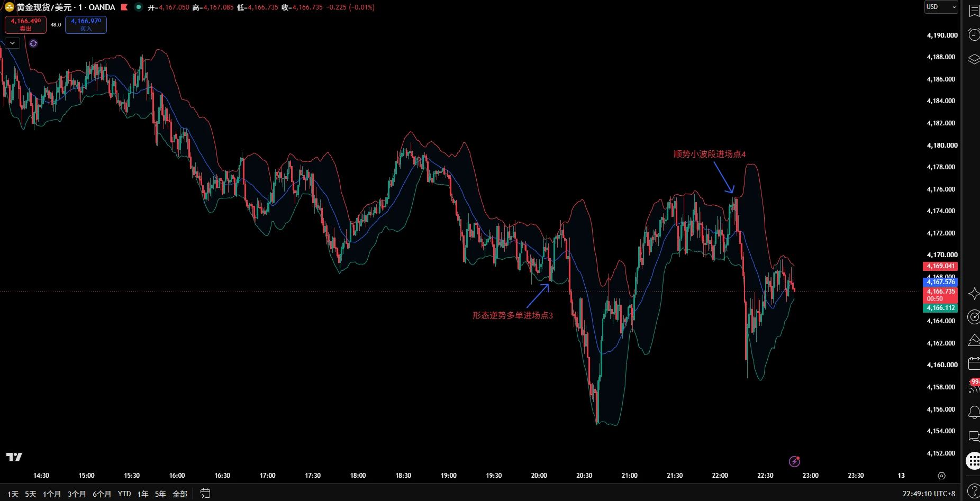This screenshot has width=980, height=501.
Task: Open the notifications bell icon
Action: coord(974,412)
